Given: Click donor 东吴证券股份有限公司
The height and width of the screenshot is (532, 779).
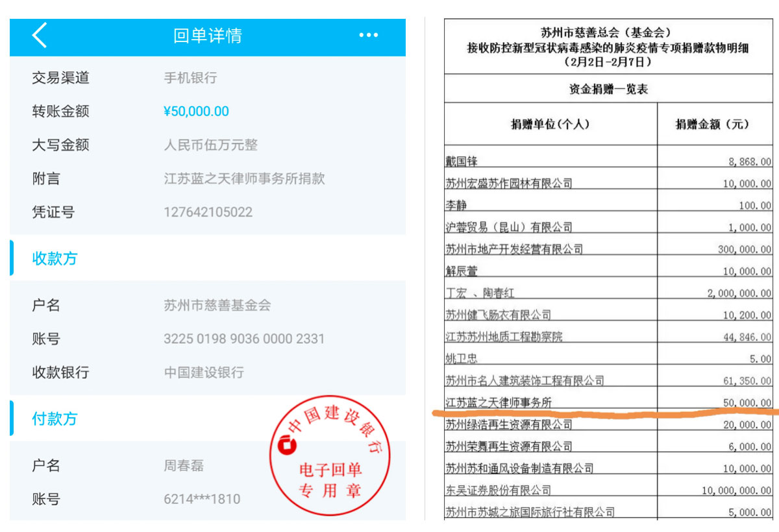Looking at the screenshot, I should point(498,490).
